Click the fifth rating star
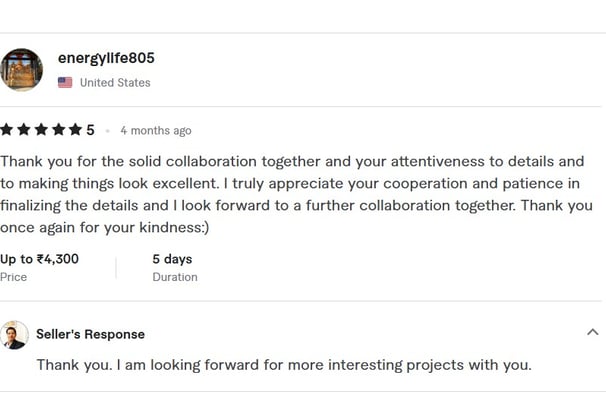This screenshot has height=404, width=606. pyautogui.click(x=76, y=130)
